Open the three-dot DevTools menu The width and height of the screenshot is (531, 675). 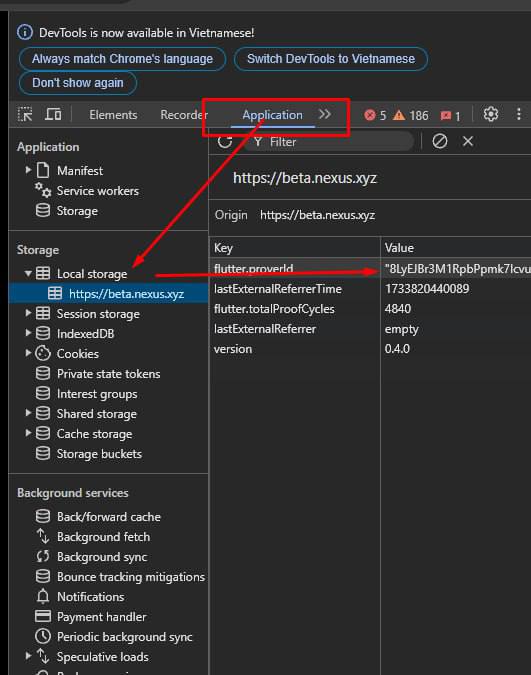point(519,115)
